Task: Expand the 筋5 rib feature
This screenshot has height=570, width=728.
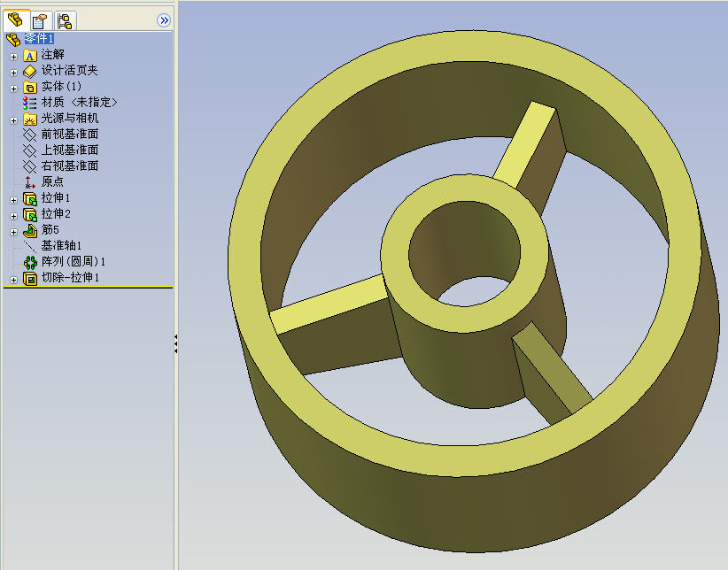Action: click(x=13, y=232)
